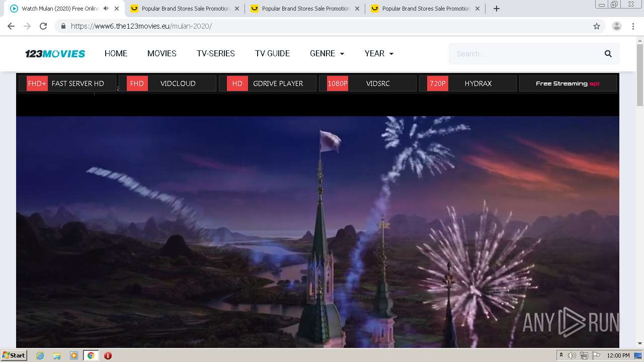The height and width of the screenshot is (362, 644).
Task: Close the second Popular Brand Stores tab
Action: [357, 9]
